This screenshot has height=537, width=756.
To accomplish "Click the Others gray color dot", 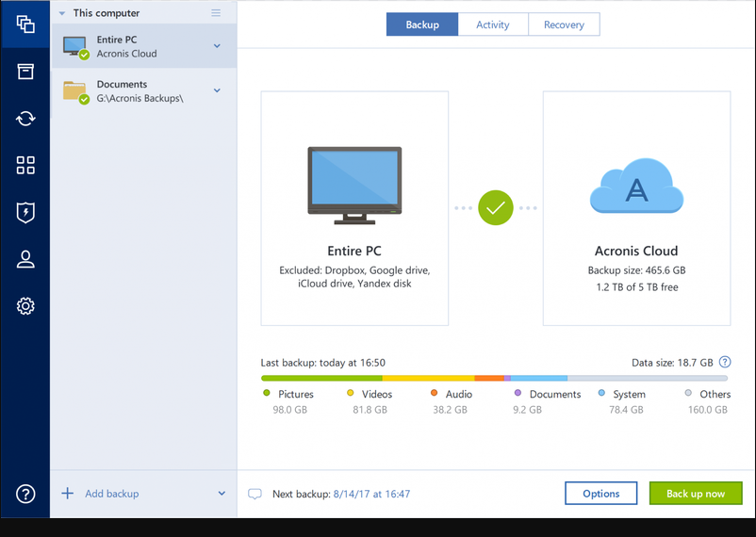I will (x=688, y=393).
